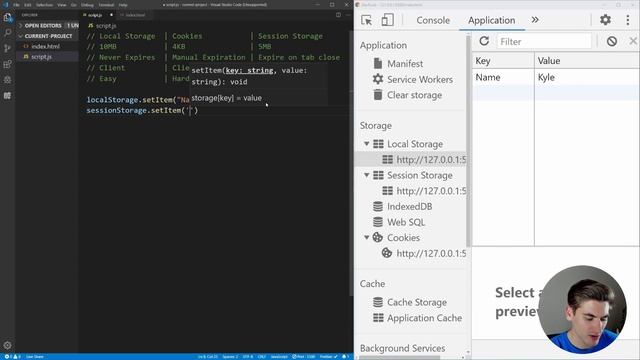Open the Edit menu in VS Code
This screenshot has width=640, height=360.
(28, 5)
